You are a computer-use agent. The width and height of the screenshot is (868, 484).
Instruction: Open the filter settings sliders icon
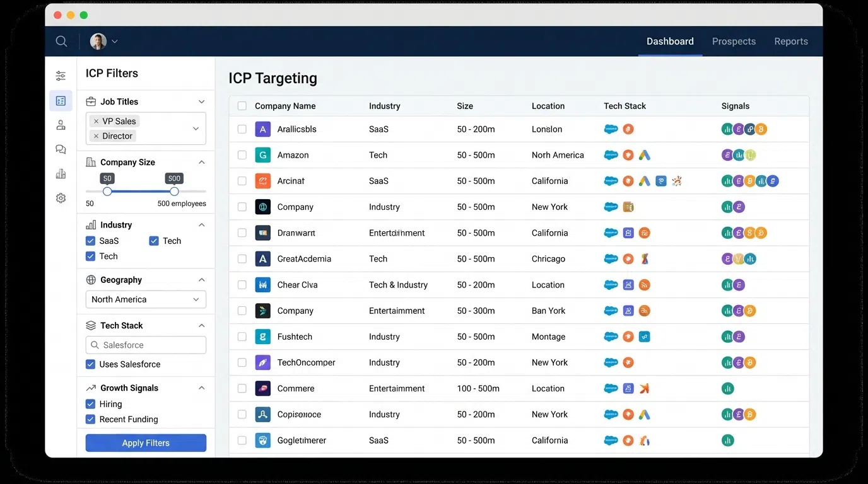[61, 75]
